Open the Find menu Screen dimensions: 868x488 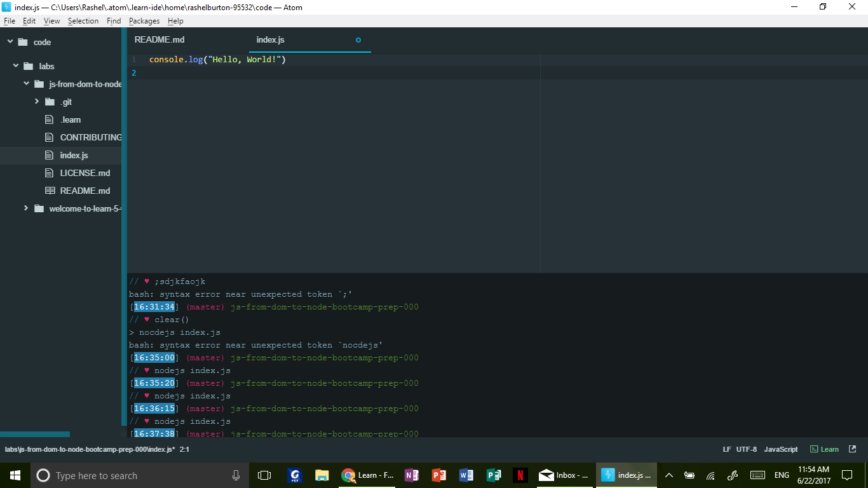click(114, 21)
